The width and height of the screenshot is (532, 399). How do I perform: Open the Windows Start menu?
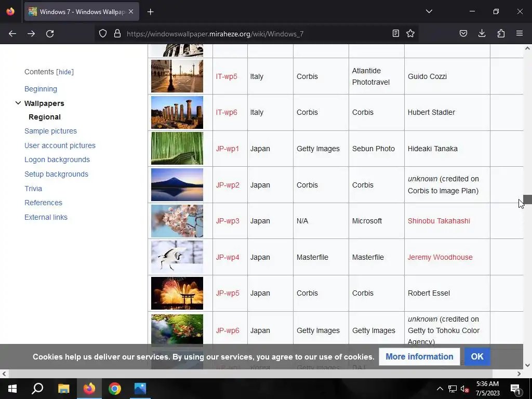pos(12,389)
